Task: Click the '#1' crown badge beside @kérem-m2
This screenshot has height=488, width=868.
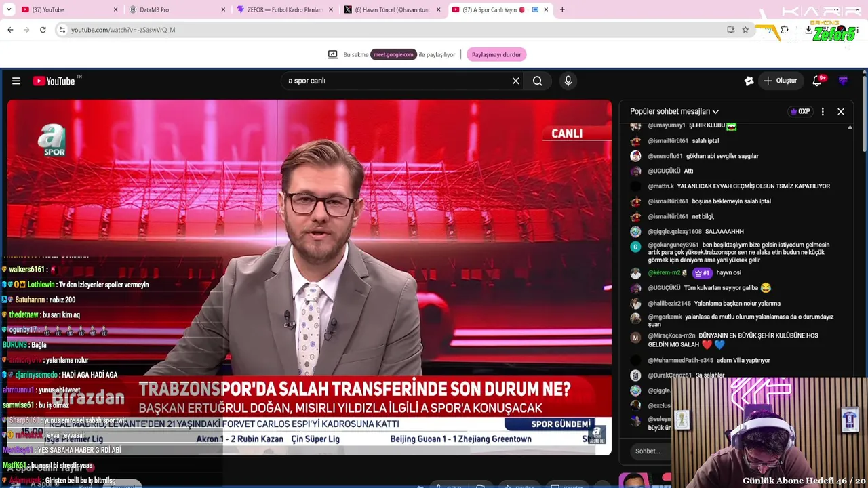Action: point(702,273)
